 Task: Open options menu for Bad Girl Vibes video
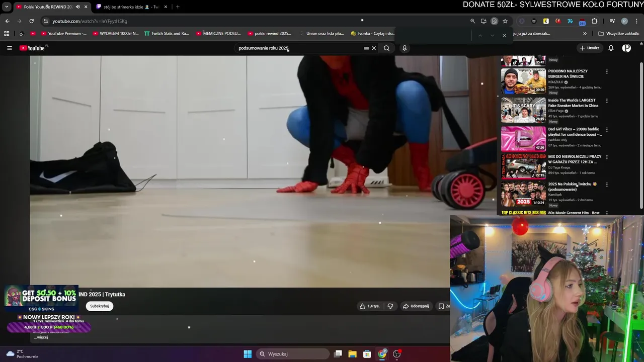(x=607, y=130)
